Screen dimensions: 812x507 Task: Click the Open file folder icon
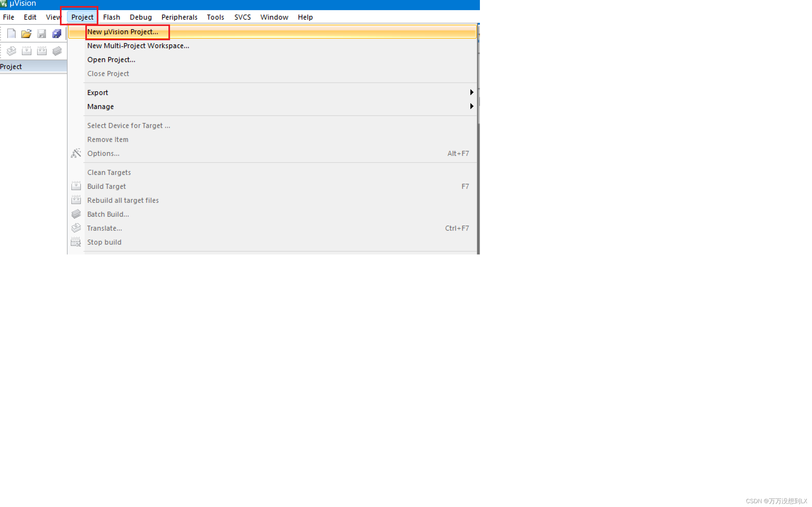coord(26,34)
